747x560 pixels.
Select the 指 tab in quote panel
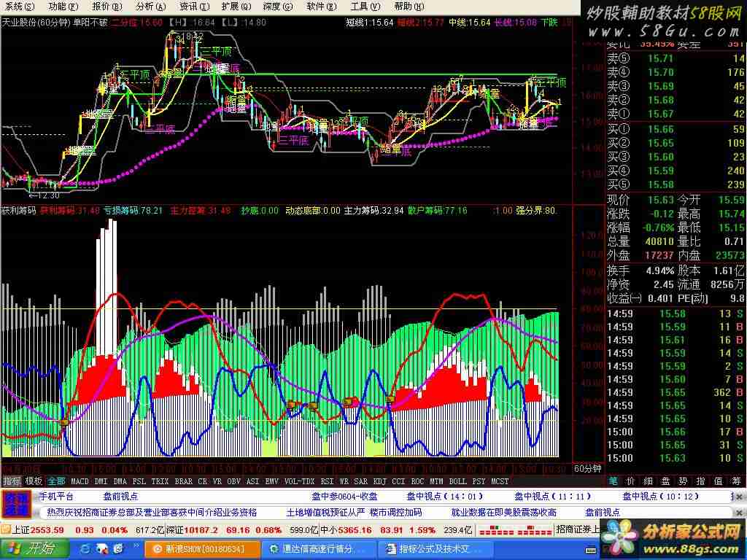tap(701, 481)
